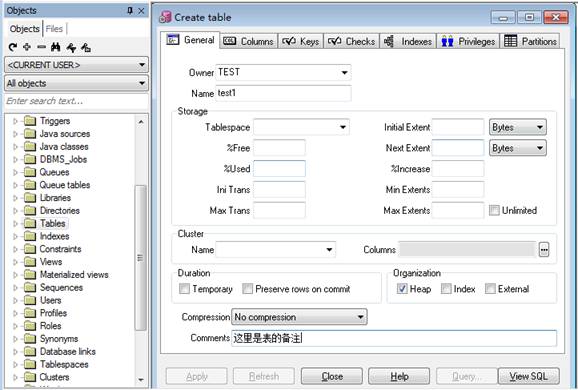Click the Indexes folder icon in tree
Image resolution: width=578 pixels, height=390 pixels.
tap(30, 236)
